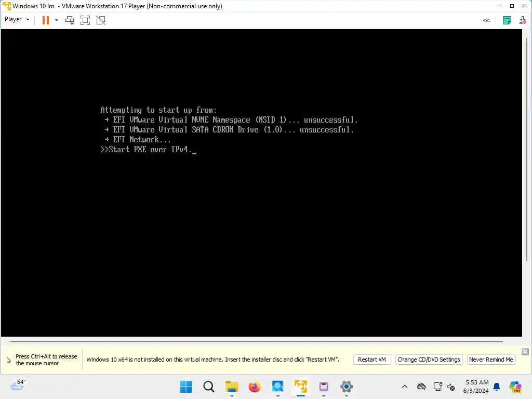Send Ctrl+Alt+Del to virtual machine
The height and width of the screenshot is (399, 532).
pyautogui.click(x=70, y=20)
